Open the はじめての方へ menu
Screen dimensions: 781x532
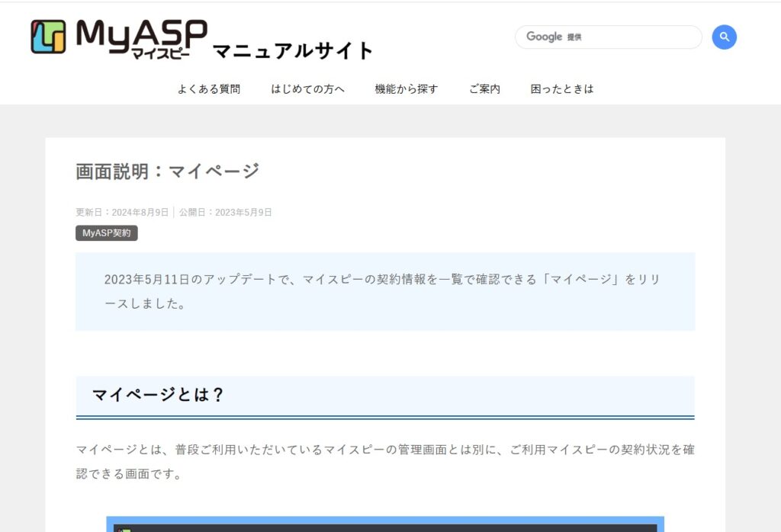click(307, 89)
